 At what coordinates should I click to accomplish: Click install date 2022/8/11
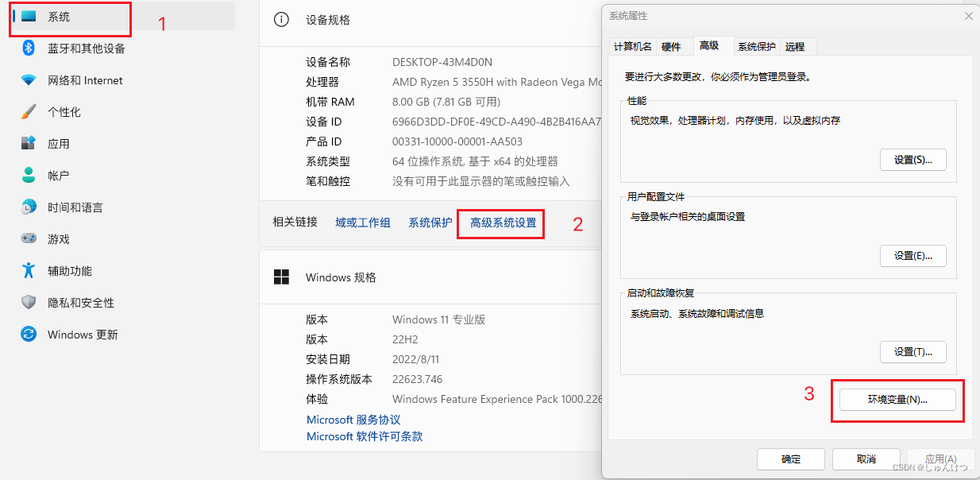(x=417, y=359)
